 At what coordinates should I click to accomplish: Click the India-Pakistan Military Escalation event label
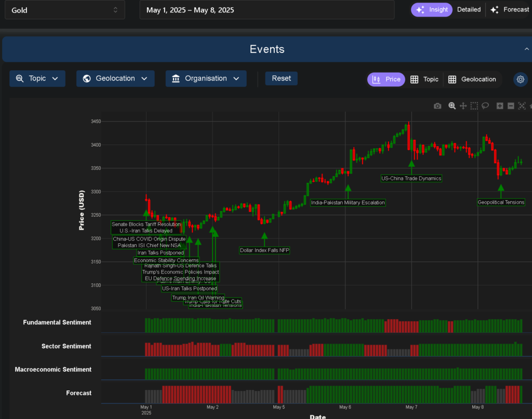point(348,203)
